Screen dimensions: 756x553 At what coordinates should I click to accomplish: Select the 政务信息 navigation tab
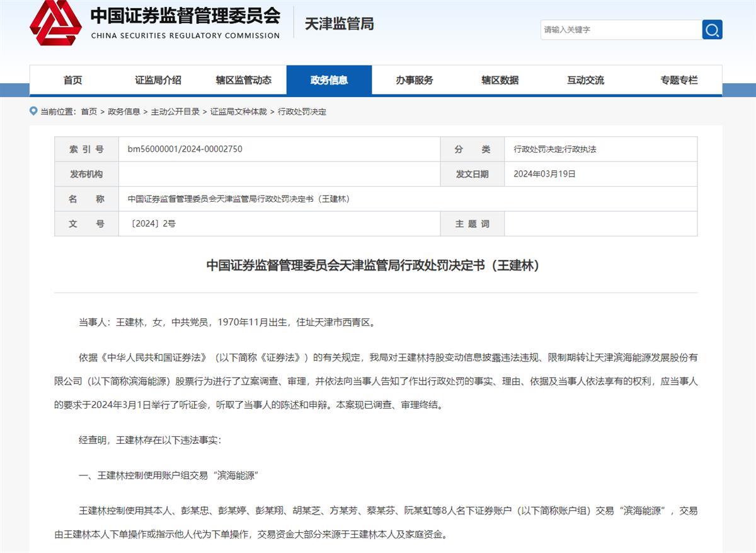[x=329, y=80]
